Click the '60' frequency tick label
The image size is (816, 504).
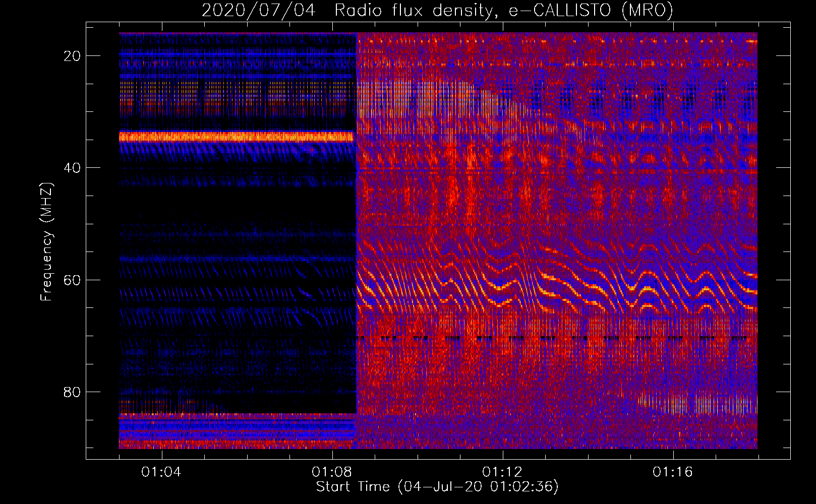(x=72, y=280)
